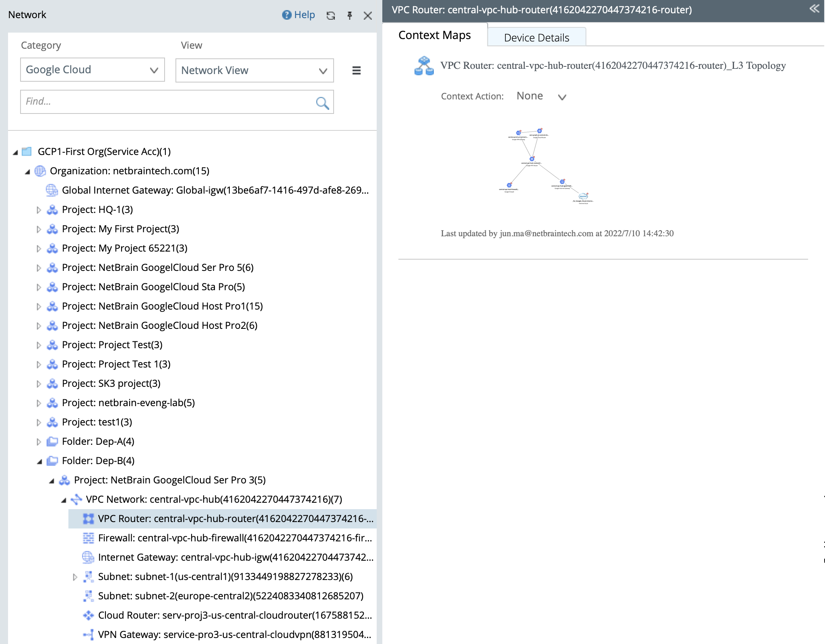This screenshot has width=825, height=644.
Task: Click the pin icon to pin the Network pane
Action: 349,15
